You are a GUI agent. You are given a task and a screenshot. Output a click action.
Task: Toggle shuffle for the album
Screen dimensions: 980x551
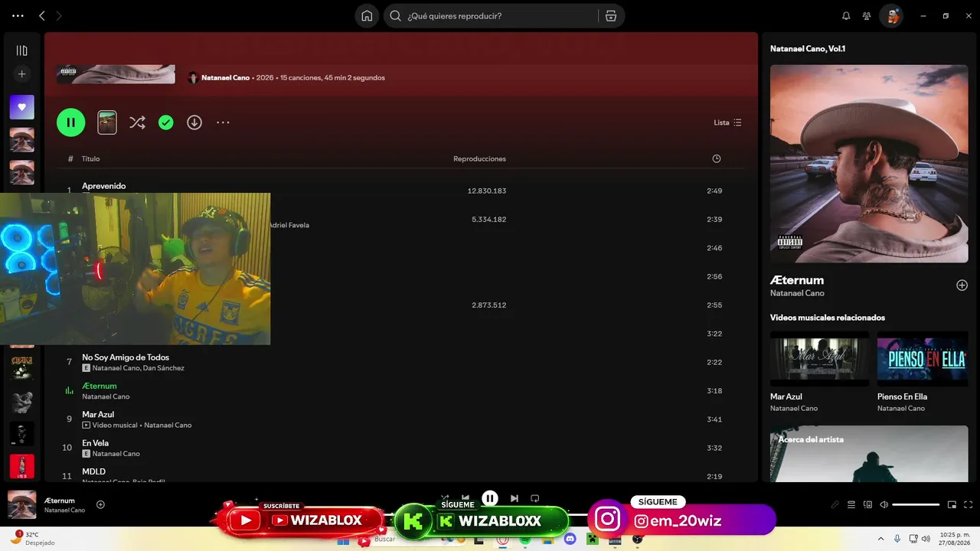137,122
